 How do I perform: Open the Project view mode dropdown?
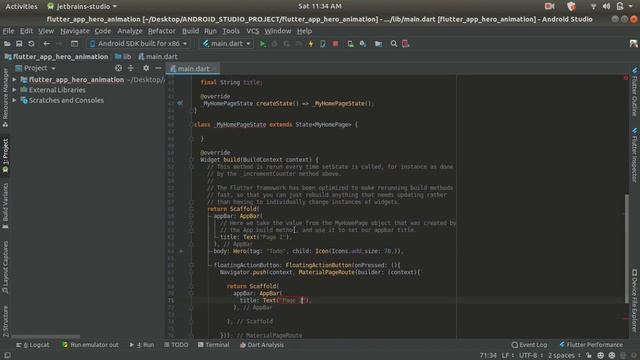click(x=35, y=68)
